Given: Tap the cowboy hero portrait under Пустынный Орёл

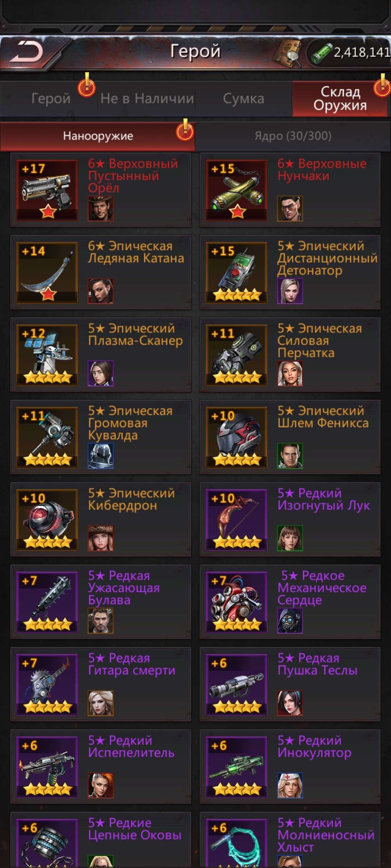Looking at the screenshot, I should tap(101, 208).
